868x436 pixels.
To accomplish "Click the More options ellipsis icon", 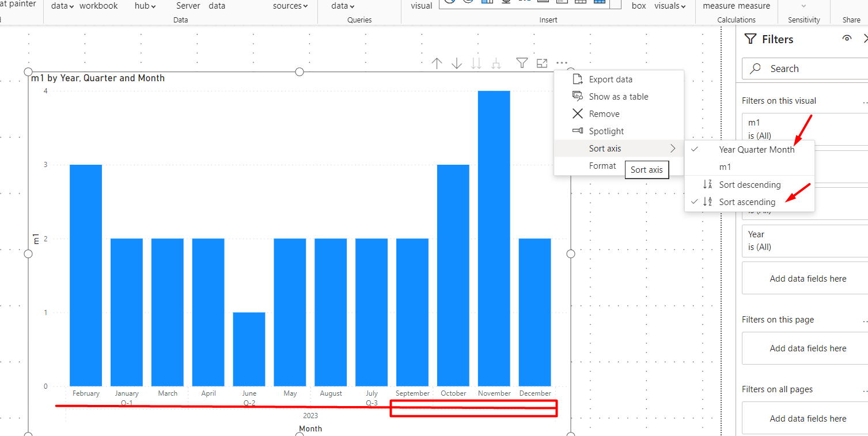I will (x=562, y=63).
